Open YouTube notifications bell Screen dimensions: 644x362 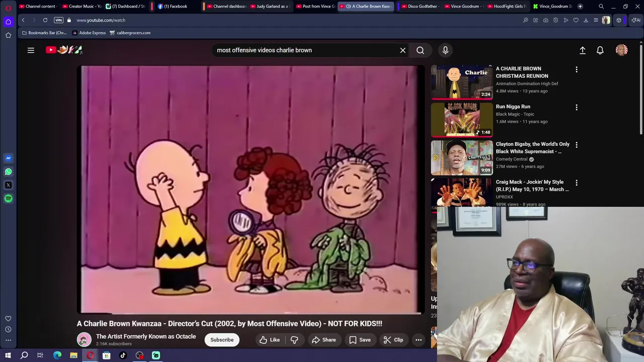pos(600,50)
